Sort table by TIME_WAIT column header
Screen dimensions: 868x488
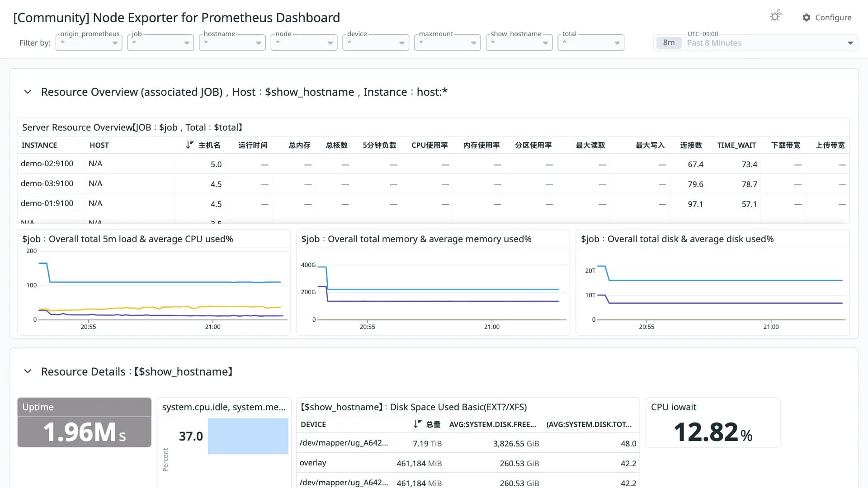tap(736, 145)
